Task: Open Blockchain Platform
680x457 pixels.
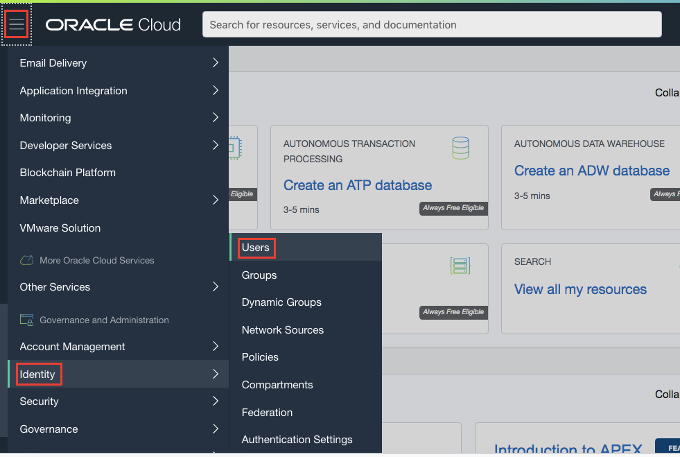Action: coord(68,173)
